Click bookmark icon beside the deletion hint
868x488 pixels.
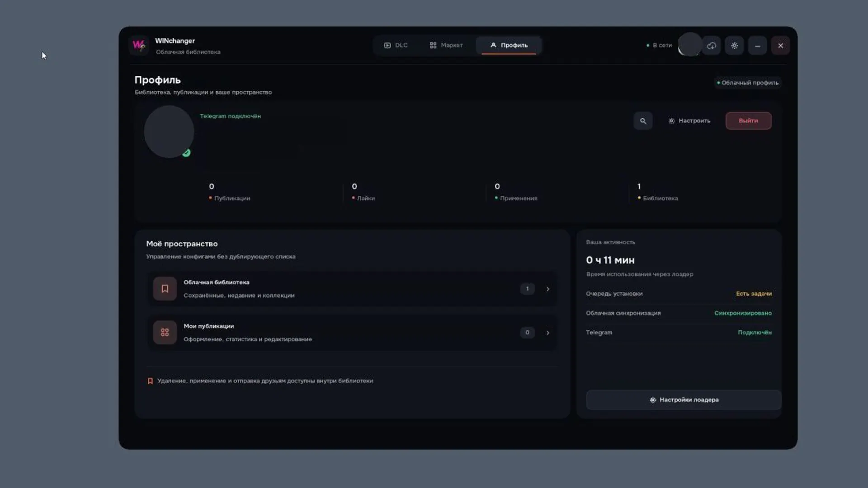150,381
